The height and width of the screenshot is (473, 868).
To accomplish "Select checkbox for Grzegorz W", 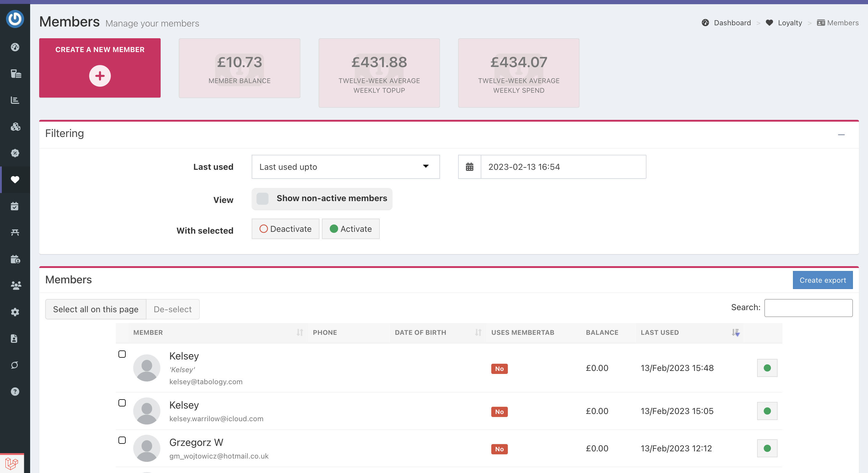I will [122, 440].
